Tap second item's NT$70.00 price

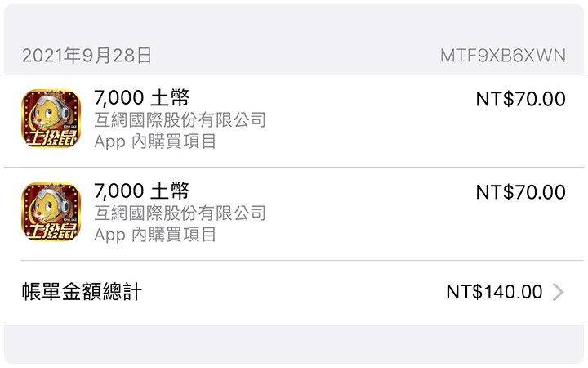point(520,192)
